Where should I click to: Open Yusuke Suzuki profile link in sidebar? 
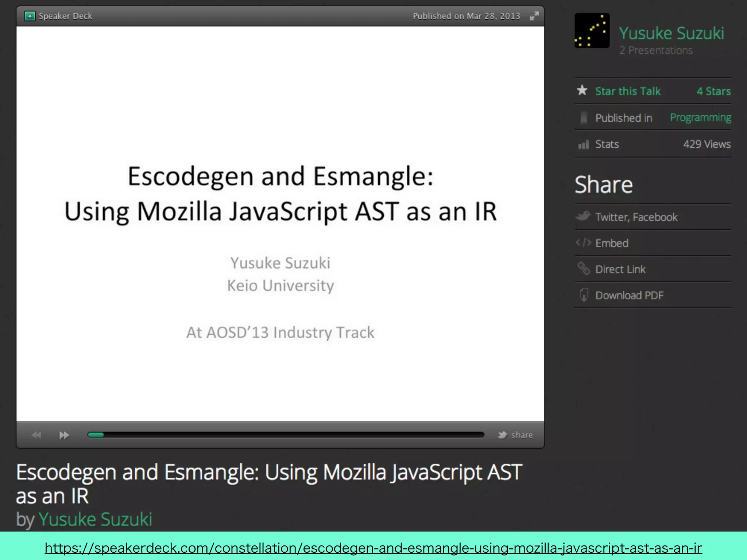tap(671, 33)
